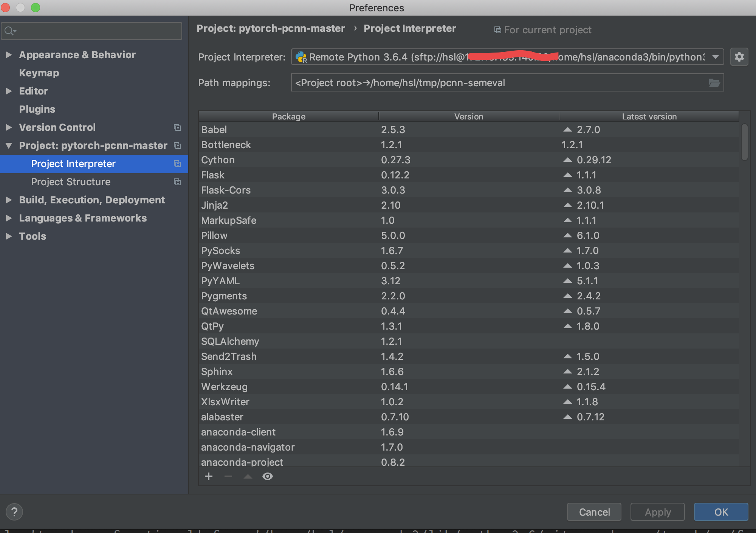This screenshot has width=756, height=533.
Task: Click the Cancel button
Action: coord(594,512)
